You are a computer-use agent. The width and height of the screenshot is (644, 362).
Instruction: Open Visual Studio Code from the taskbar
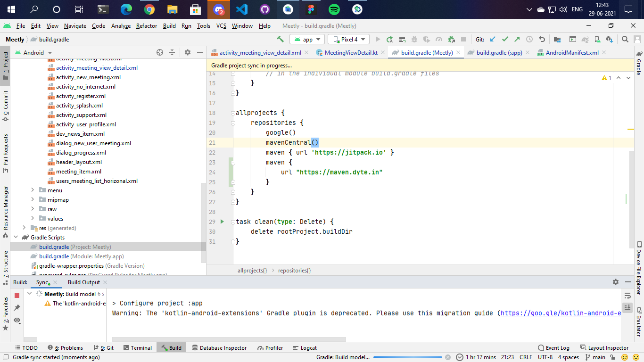coord(242,9)
